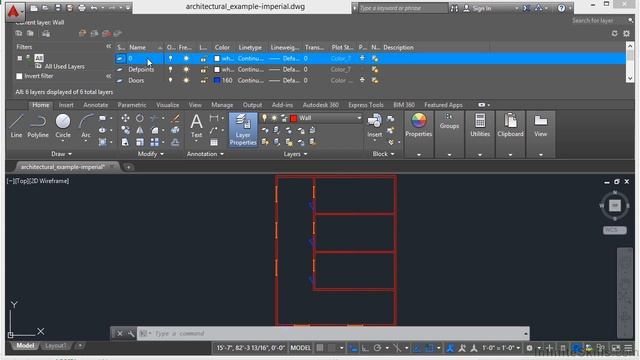The width and height of the screenshot is (640, 360).
Task: Click the Stretch tool icon
Action: tap(125, 142)
